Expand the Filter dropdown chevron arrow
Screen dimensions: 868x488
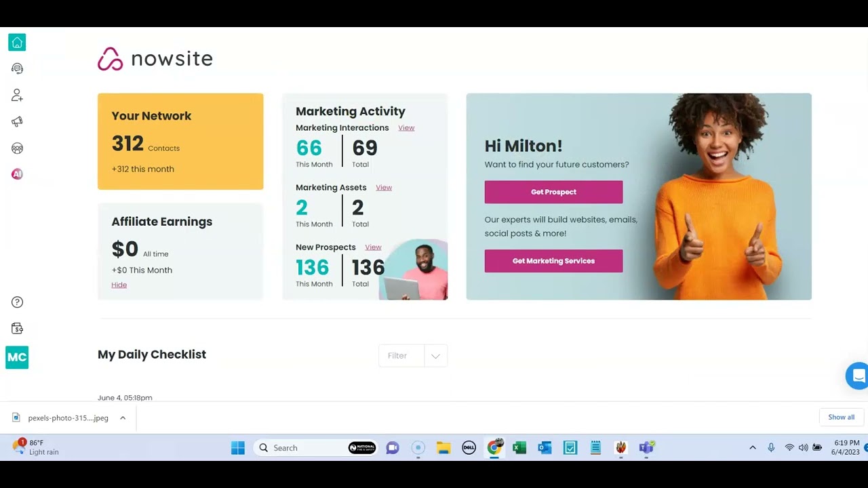(x=435, y=356)
